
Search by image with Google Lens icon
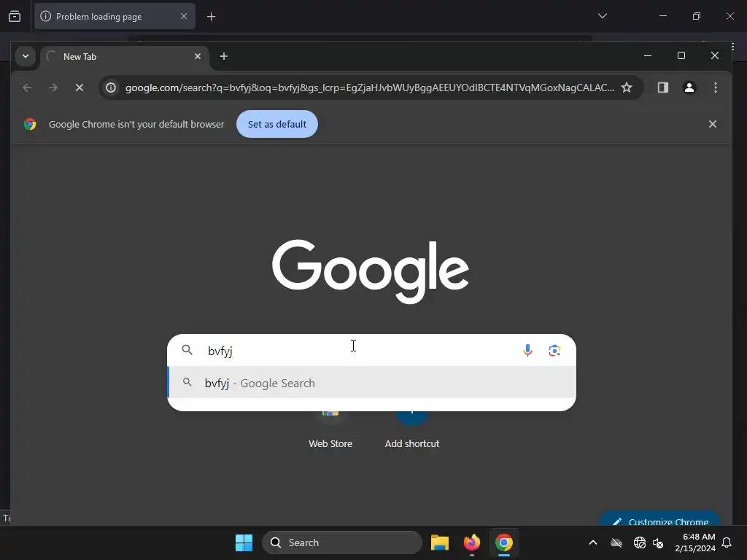coord(554,351)
